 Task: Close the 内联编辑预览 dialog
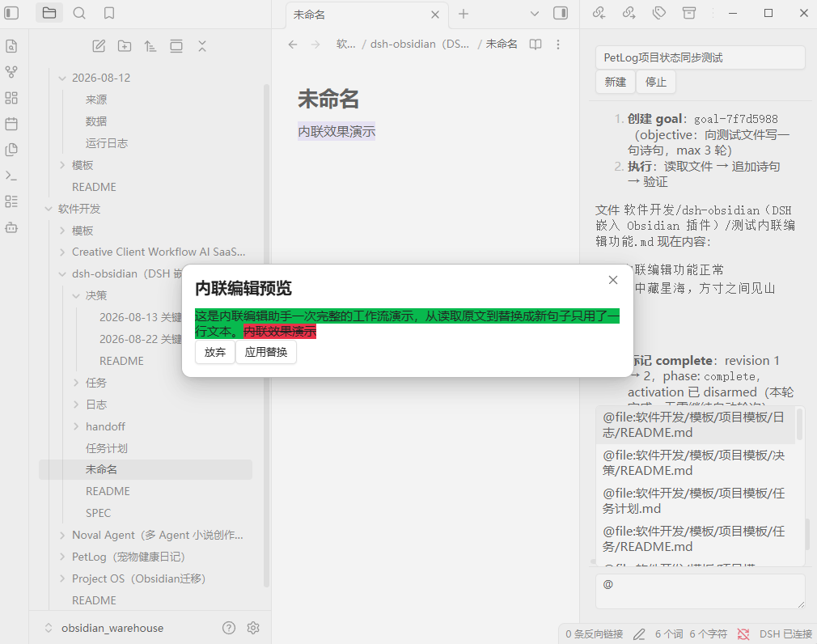point(613,280)
